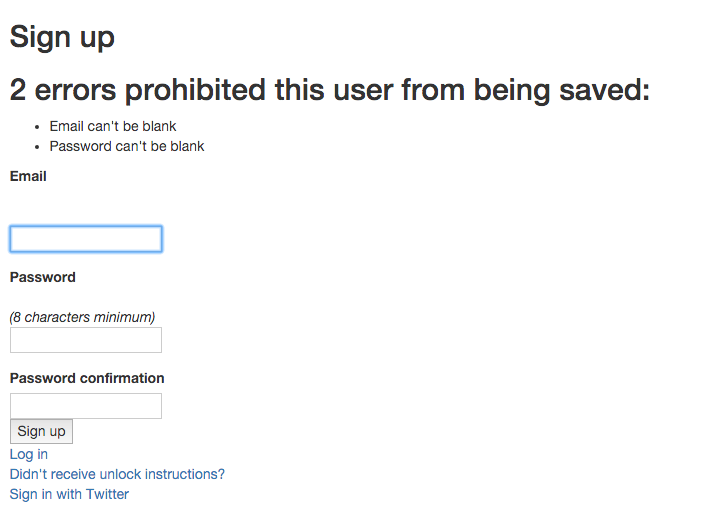
Task: Click the 8 characters minimum hint
Action: coord(82,317)
